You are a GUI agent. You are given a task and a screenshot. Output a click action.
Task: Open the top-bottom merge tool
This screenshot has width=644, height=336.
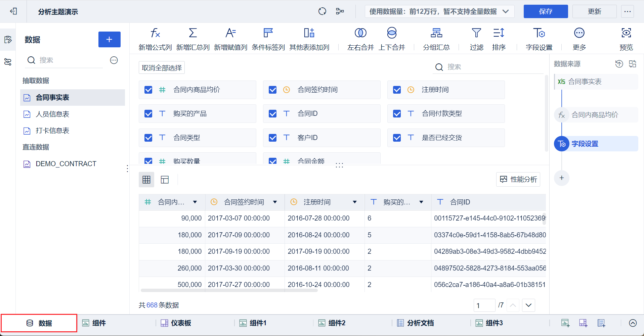tap(392, 39)
